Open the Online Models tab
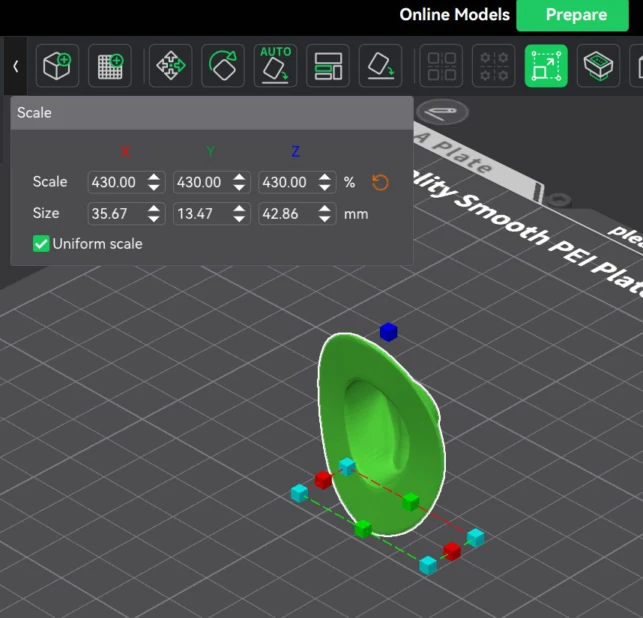This screenshot has width=643, height=618. [x=454, y=15]
